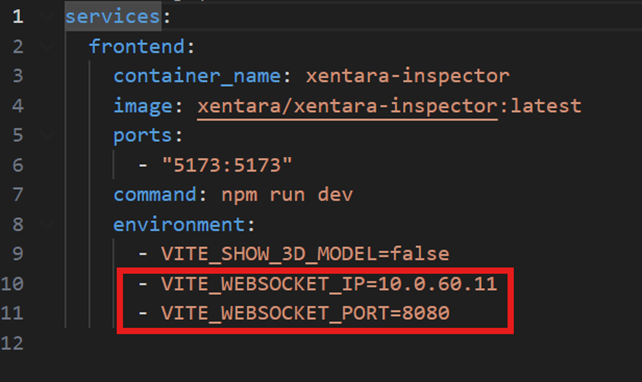Click the VITE_SHOW_3D_MODEL=false entry

[305, 254]
